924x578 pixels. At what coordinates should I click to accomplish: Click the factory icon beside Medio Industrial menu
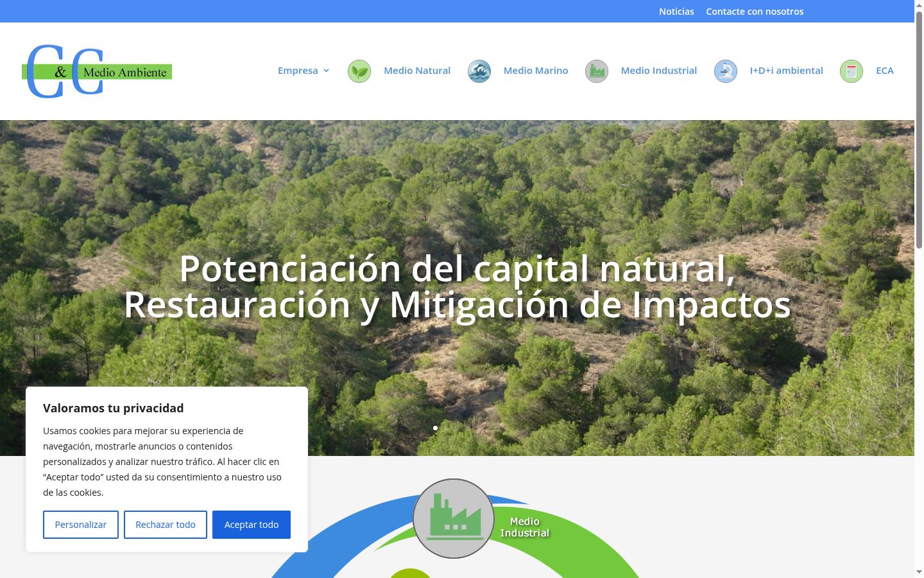click(597, 71)
